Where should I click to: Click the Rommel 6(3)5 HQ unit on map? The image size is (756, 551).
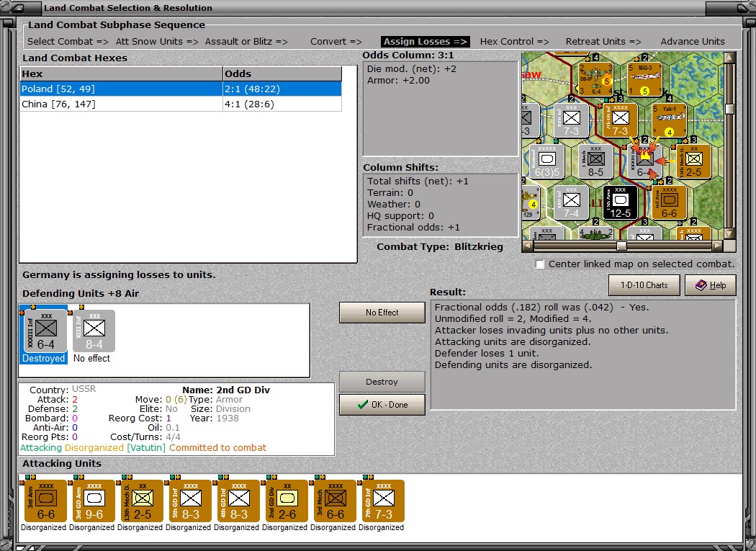[x=546, y=161]
